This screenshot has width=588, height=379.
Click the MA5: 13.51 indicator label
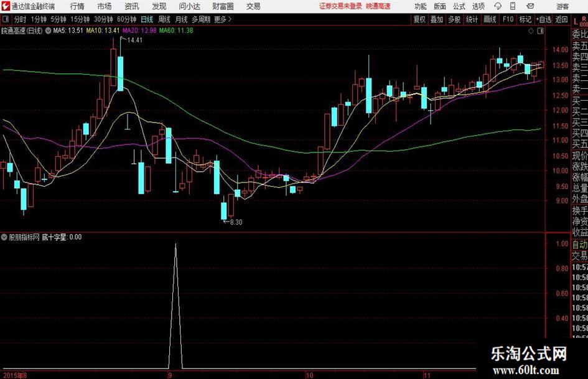(x=67, y=30)
